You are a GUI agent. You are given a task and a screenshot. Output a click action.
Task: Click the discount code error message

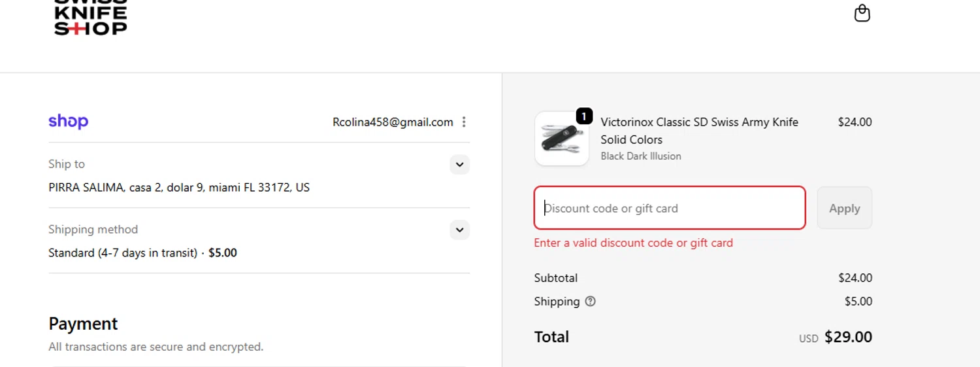633,243
